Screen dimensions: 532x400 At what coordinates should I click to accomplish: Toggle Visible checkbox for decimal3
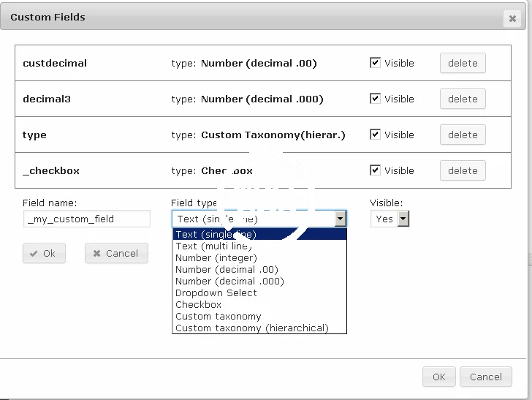pyautogui.click(x=376, y=99)
